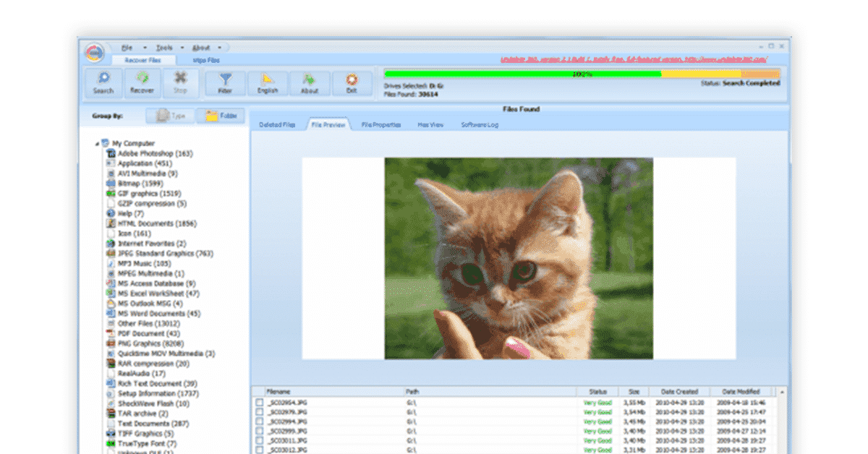Image resolution: width=868 pixels, height=454 pixels.
Task: Open the About toolbar icon
Action: click(310, 83)
